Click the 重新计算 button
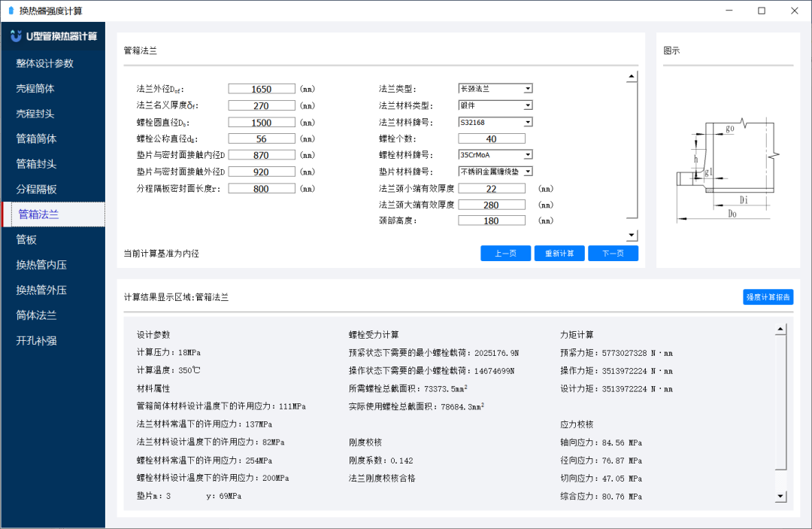Screen dimensions: 812x529 pyautogui.click(x=559, y=254)
